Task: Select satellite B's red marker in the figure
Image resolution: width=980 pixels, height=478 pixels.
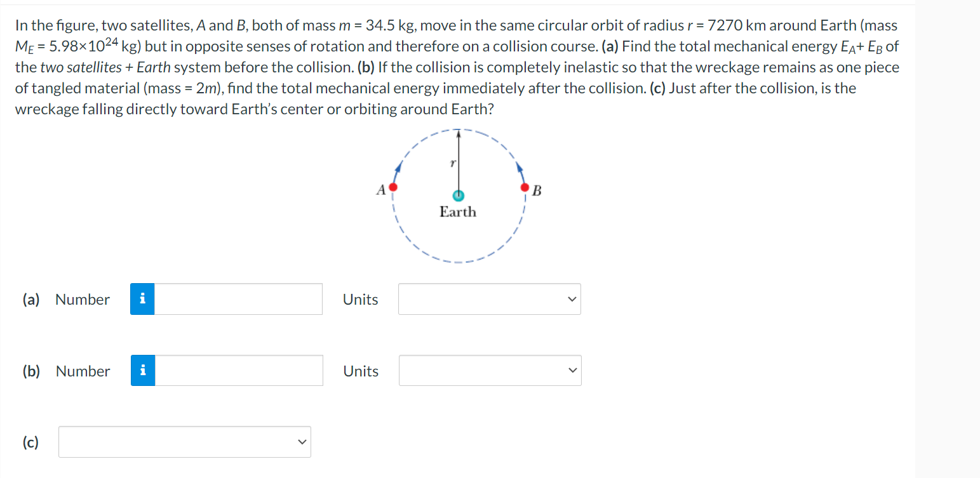Action: [525, 187]
